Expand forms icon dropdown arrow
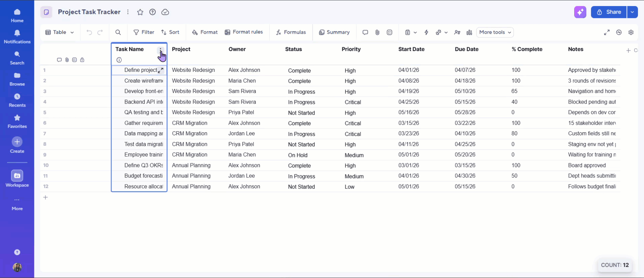644x278 pixels. tap(415, 32)
